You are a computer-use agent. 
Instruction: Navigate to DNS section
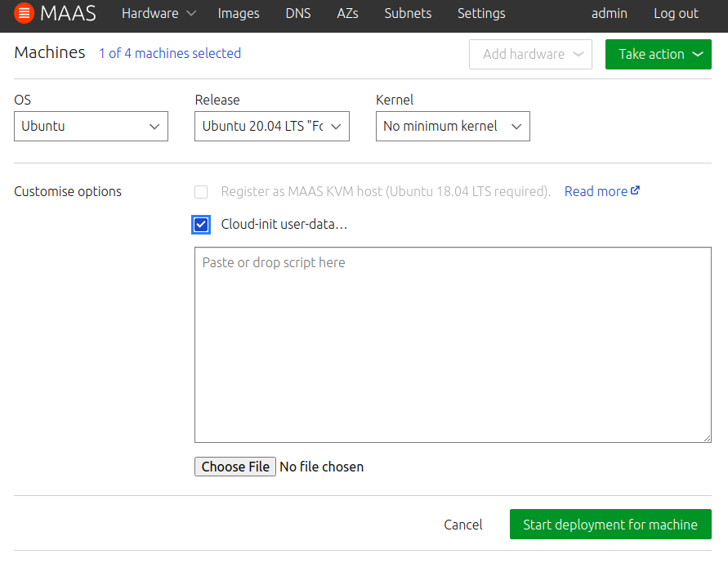[x=298, y=14]
